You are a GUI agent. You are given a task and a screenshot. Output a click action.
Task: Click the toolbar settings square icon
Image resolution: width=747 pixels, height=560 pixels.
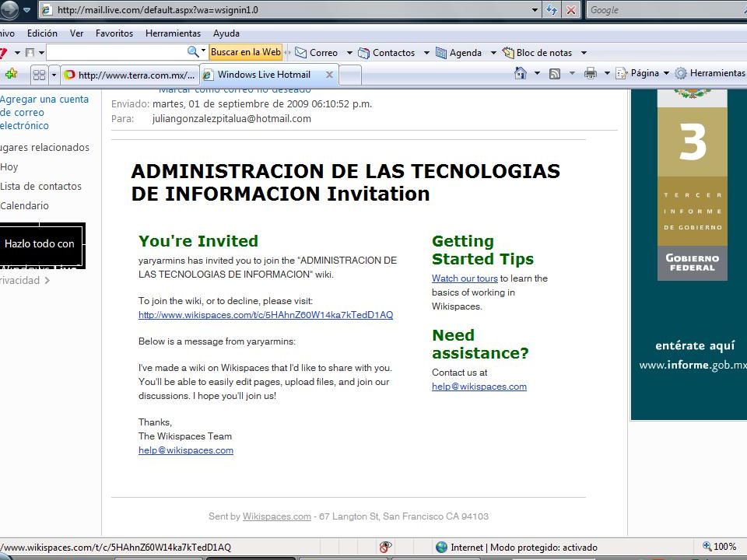coord(30,52)
